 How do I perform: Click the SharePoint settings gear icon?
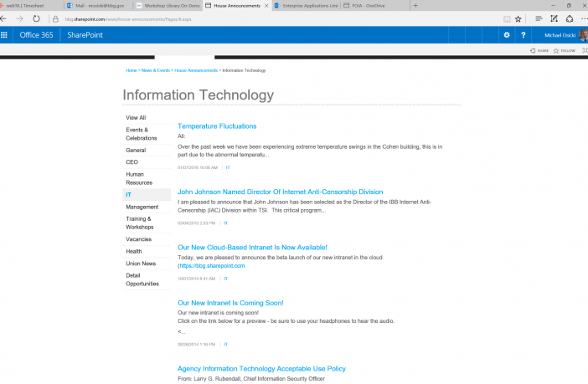[506, 35]
